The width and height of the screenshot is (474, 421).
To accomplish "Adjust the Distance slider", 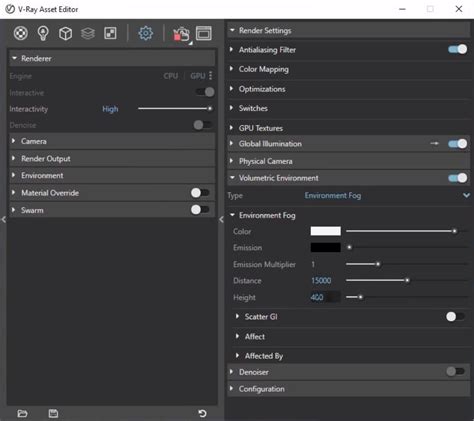I will [407, 280].
